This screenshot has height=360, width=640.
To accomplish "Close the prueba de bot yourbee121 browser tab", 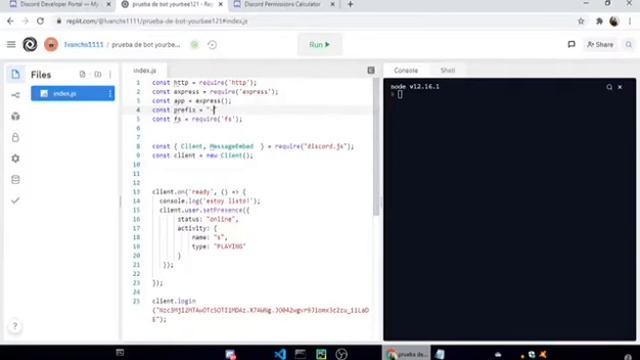I will pyautogui.click(x=221, y=4).
